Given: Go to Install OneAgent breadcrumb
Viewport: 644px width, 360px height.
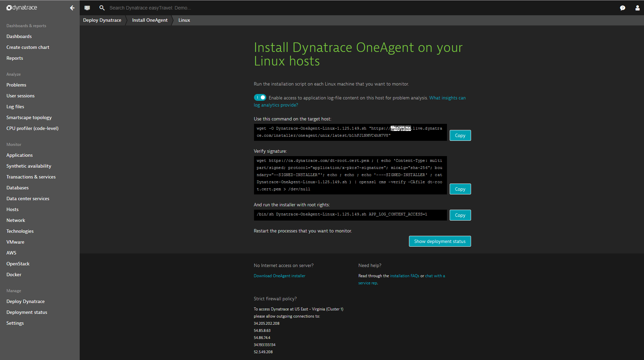Looking at the screenshot, I should (150, 20).
